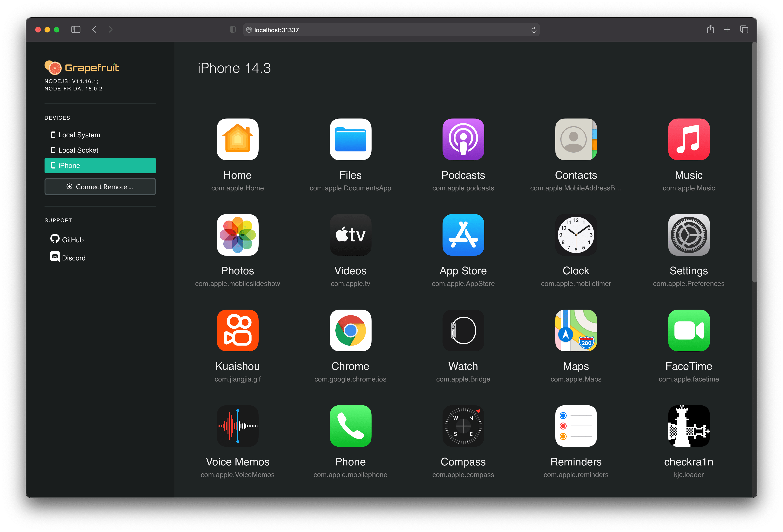Screen dimensions: 783x532
Task: Toggle the Safari sidebar
Action: (75, 30)
